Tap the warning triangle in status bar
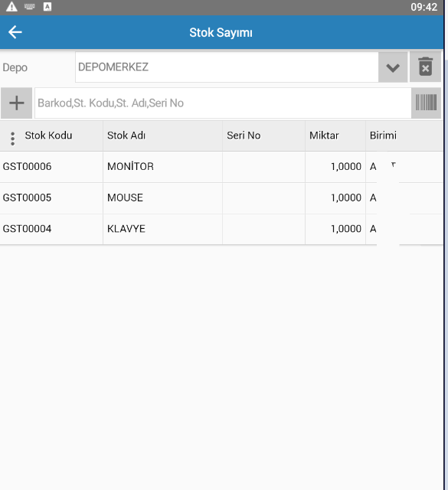The height and width of the screenshot is (490, 448). (x=11, y=7)
